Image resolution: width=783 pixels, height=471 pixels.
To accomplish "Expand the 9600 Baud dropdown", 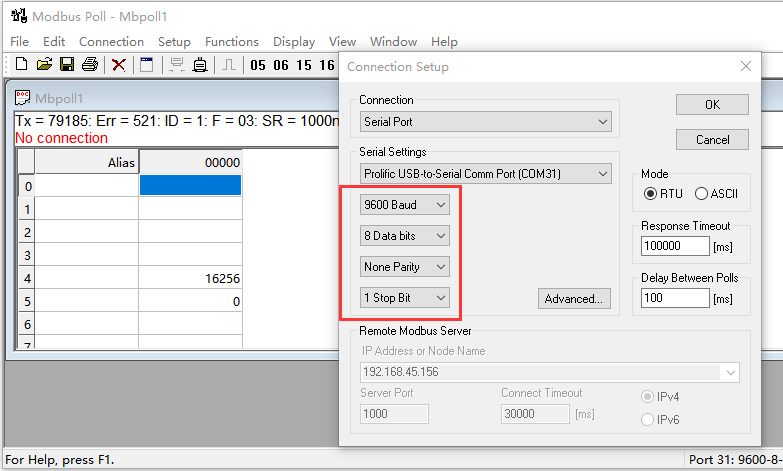I will coord(405,204).
